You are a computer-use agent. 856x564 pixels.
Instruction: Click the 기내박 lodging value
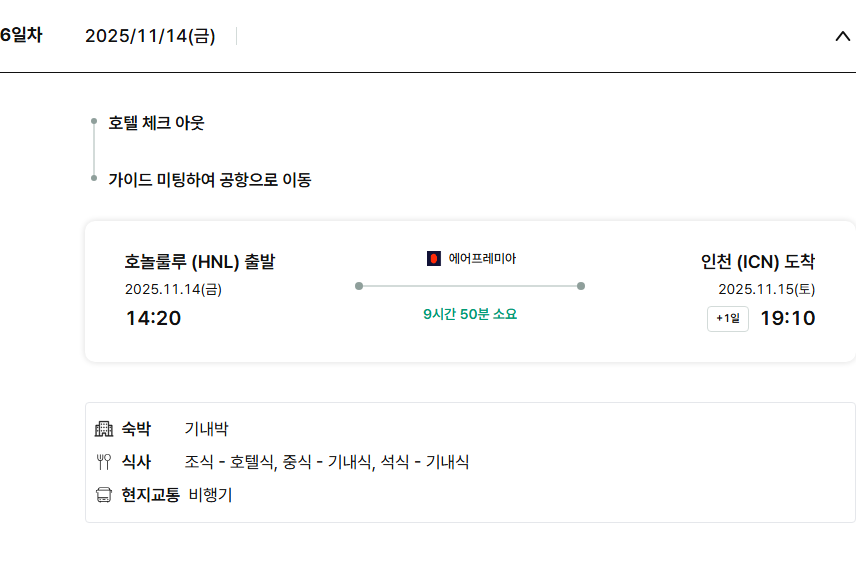tap(206, 429)
